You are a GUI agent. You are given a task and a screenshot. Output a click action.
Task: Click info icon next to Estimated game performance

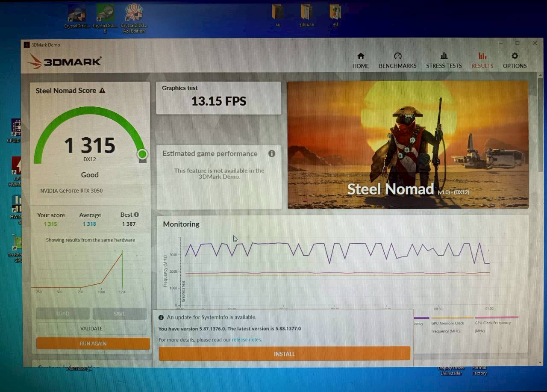tap(272, 153)
